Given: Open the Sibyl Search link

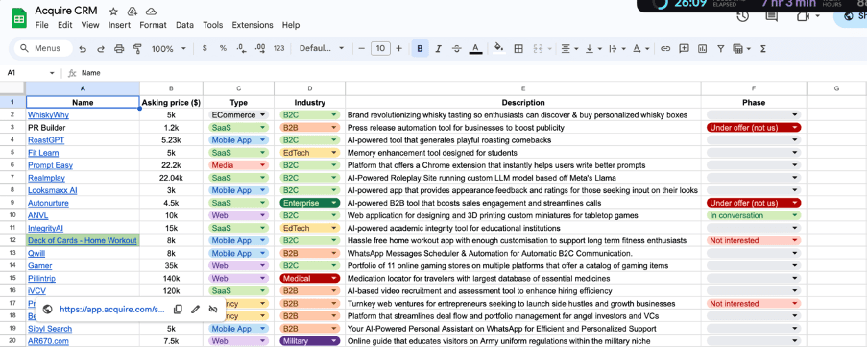Looking at the screenshot, I should [x=50, y=329].
